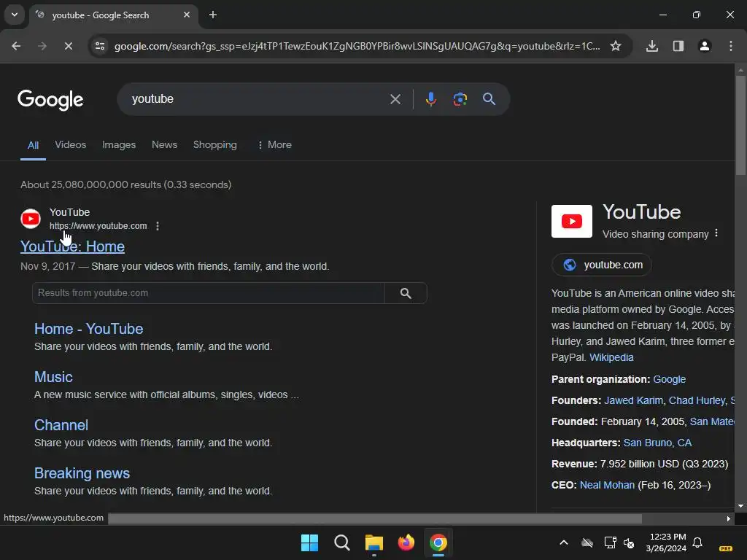Click the youtube.com site search button
Screen dimensions: 747x560
pyautogui.click(x=406, y=293)
